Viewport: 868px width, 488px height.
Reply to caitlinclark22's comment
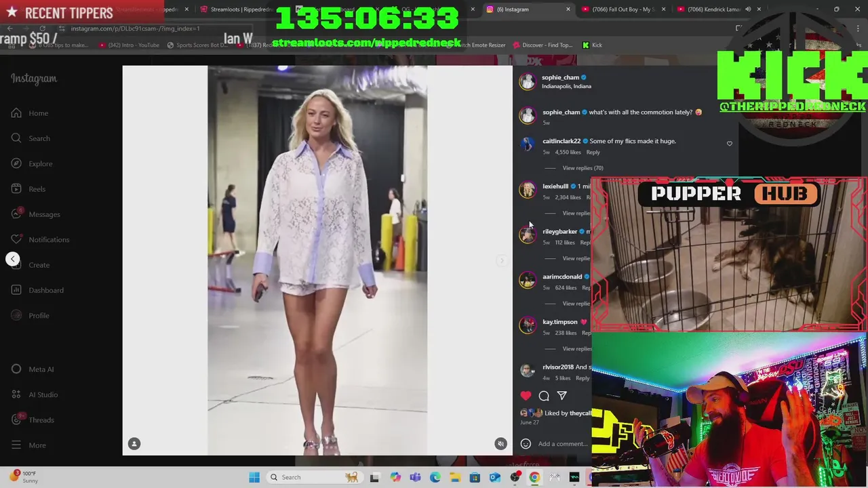pyautogui.click(x=593, y=152)
